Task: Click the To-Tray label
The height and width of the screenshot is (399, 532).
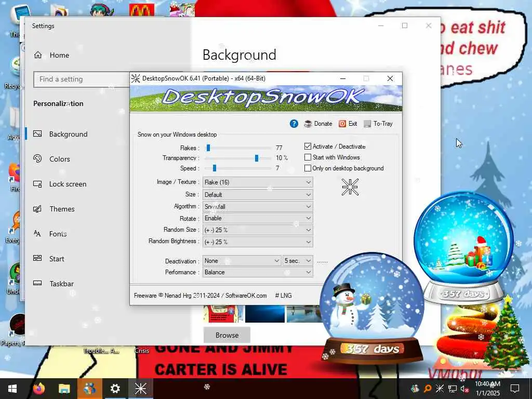Action: point(383,124)
